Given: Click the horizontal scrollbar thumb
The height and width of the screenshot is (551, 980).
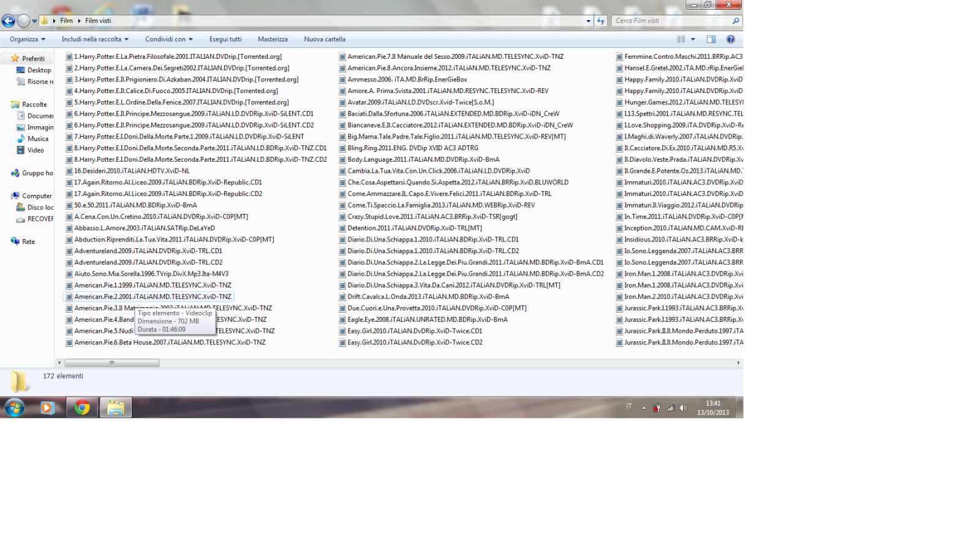Looking at the screenshot, I should 112,363.
